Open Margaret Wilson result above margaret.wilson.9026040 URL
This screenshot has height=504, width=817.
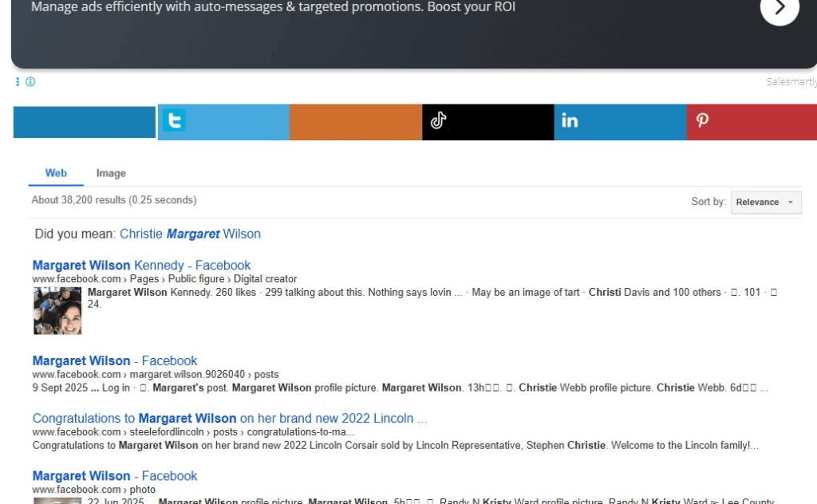tap(115, 360)
